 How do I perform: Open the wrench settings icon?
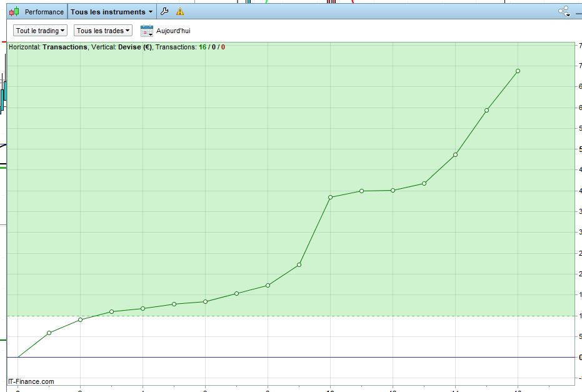(x=164, y=11)
